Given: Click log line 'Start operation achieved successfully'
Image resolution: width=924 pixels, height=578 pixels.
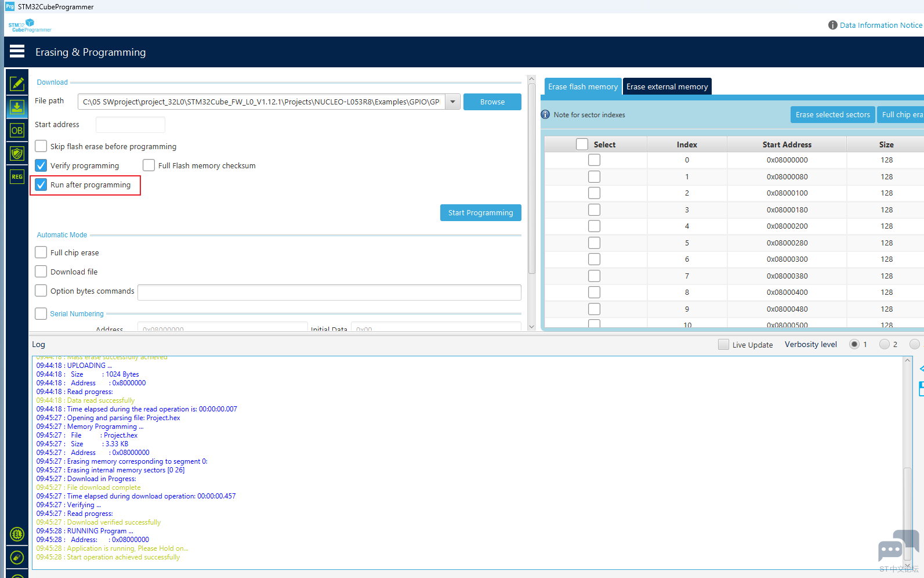Looking at the screenshot, I should [108, 557].
